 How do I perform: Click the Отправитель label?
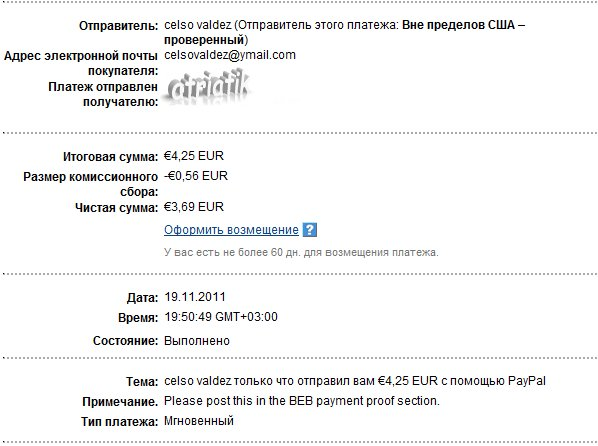point(119,26)
